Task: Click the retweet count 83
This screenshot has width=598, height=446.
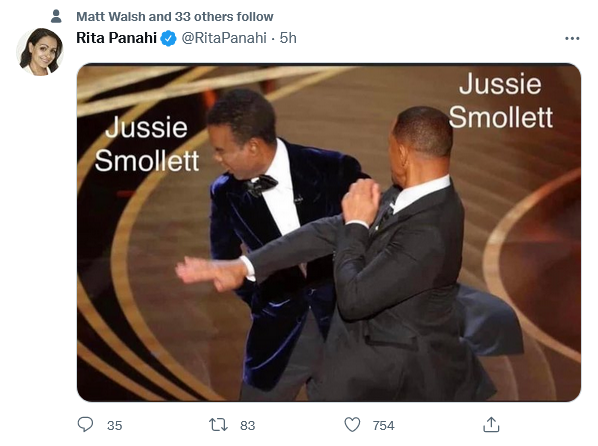Action: [x=248, y=425]
